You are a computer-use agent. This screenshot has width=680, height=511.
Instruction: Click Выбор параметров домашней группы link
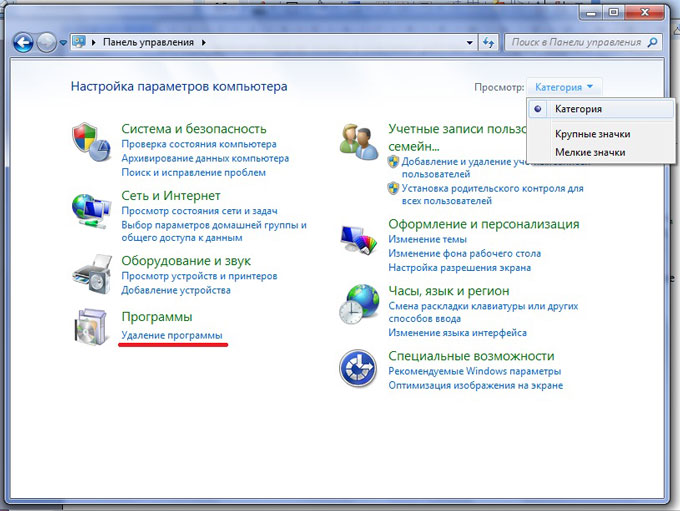(214, 231)
